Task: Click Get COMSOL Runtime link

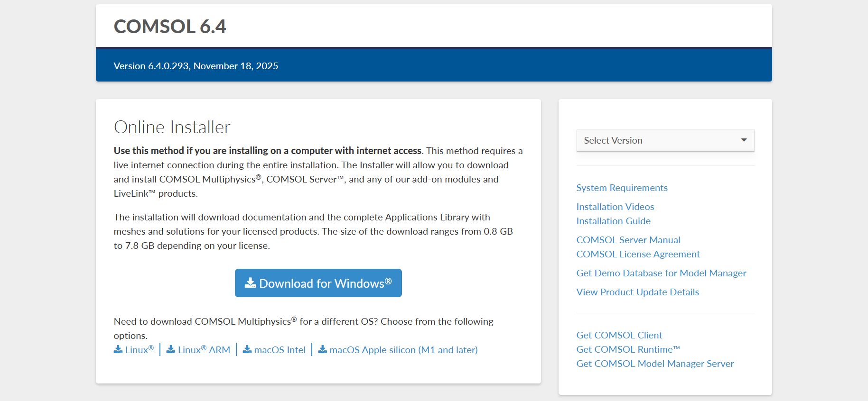Action: 628,349
